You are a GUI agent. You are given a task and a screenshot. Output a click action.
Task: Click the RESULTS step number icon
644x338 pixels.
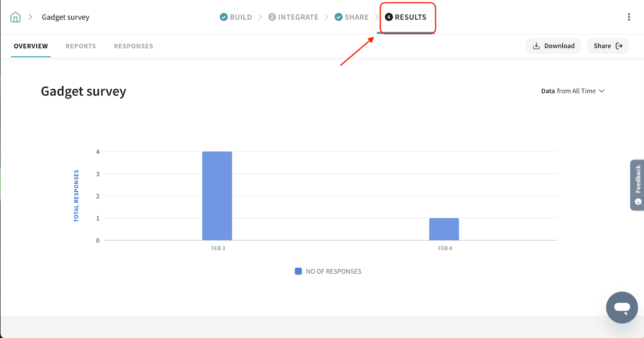(x=389, y=17)
